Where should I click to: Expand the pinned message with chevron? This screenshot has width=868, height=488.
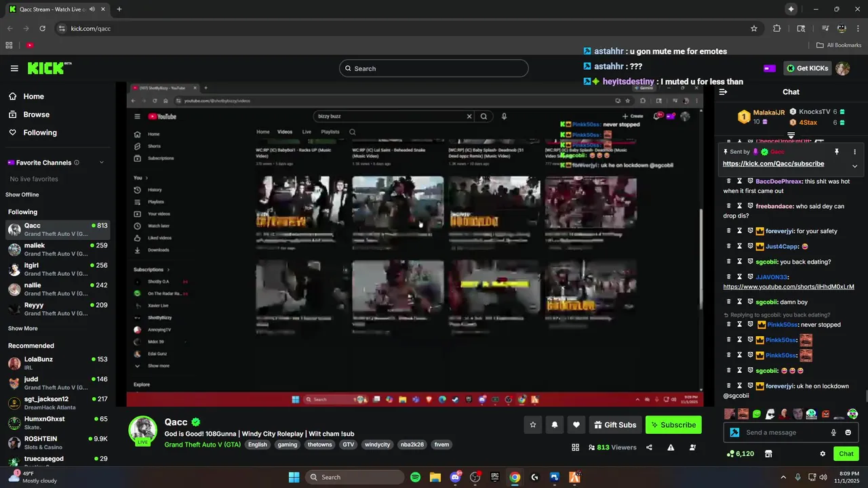coord(854,166)
